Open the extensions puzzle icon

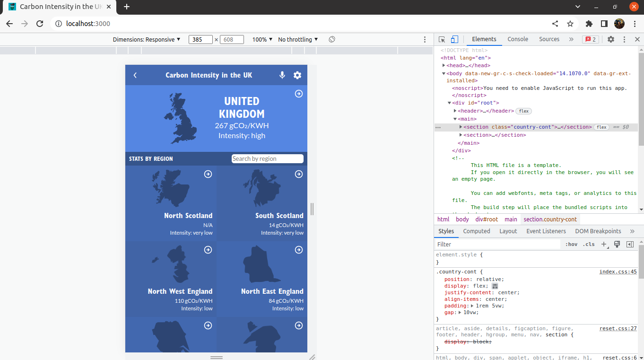[x=589, y=24]
